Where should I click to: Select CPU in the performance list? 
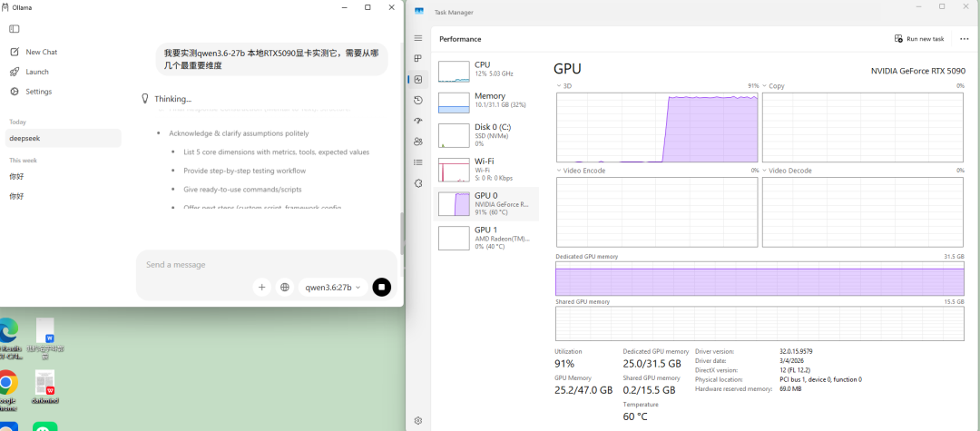[x=486, y=71]
